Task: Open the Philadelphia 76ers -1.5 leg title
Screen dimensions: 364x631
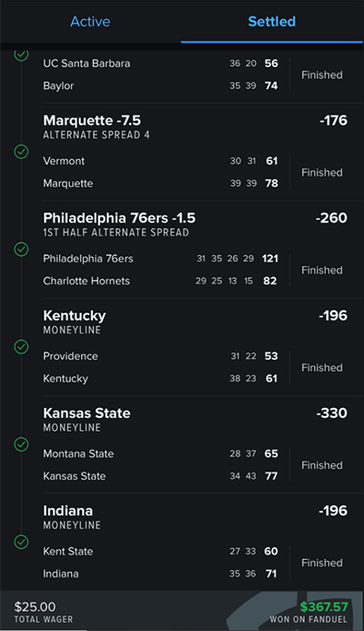Action: coord(119,219)
